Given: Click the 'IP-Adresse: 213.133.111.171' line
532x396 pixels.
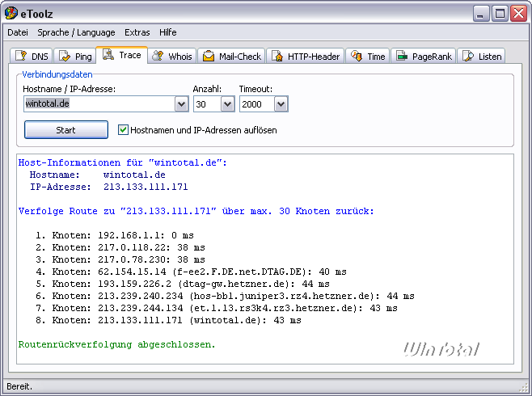Looking at the screenshot, I should [x=109, y=187].
